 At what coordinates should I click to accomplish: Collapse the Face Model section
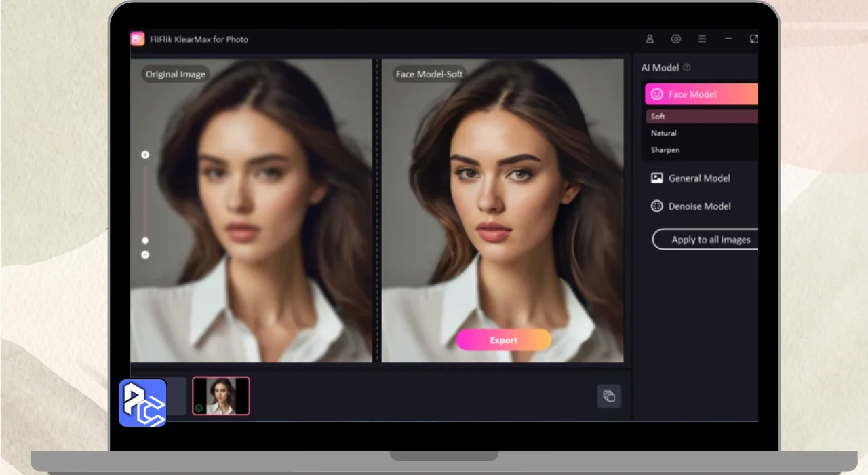[x=701, y=94]
